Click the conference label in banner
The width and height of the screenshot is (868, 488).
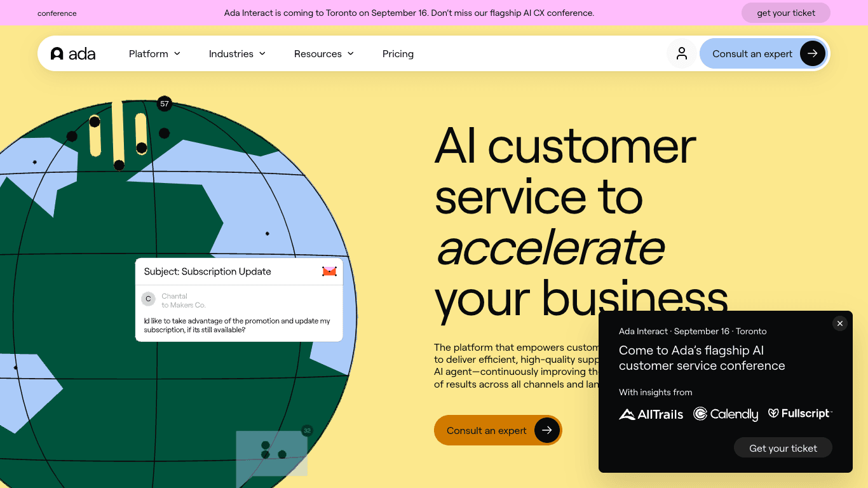point(57,13)
